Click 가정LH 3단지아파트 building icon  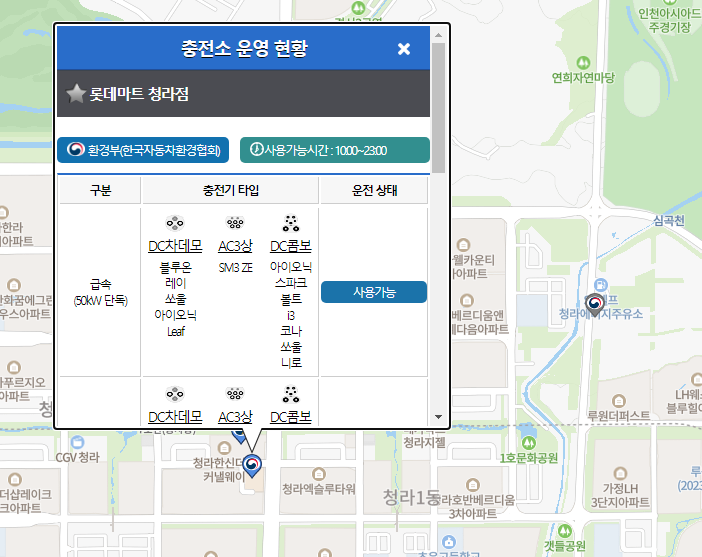[620, 473]
